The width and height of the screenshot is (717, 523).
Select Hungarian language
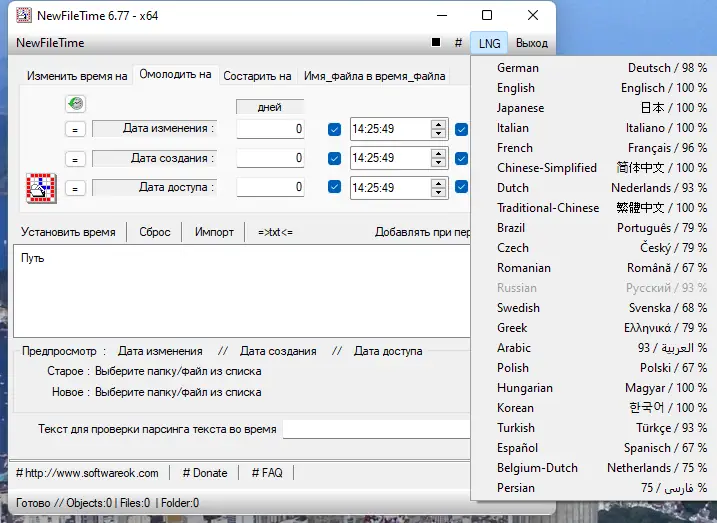tap(594, 388)
